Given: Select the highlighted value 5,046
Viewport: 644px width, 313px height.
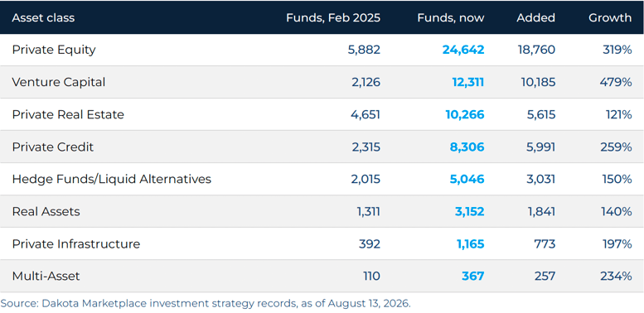Looking at the screenshot, I should (x=467, y=179).
